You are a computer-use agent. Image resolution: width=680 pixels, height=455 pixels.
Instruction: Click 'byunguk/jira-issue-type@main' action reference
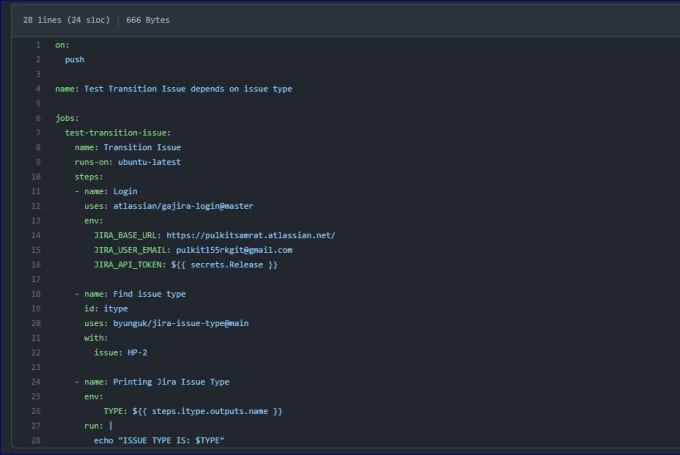click(181, 324)
